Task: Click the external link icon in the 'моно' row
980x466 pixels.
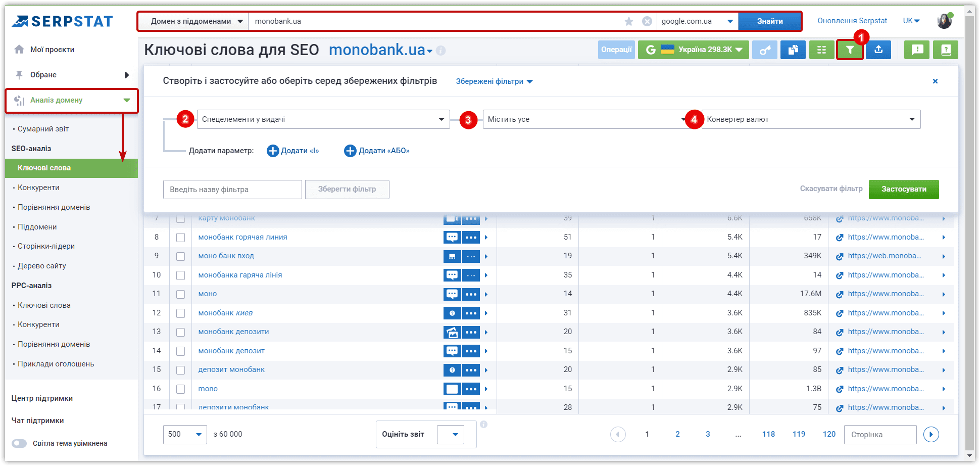Action: point(840,294)
